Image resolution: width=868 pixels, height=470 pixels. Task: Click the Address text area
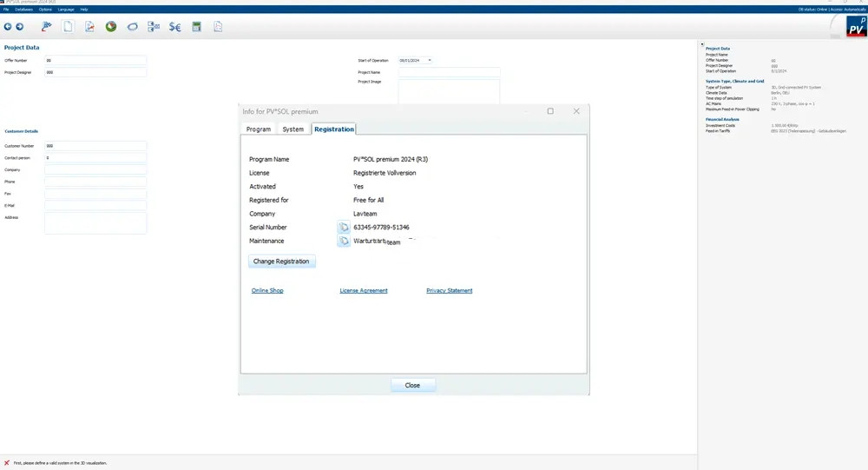pyautogui.click(x=95, y=223)
